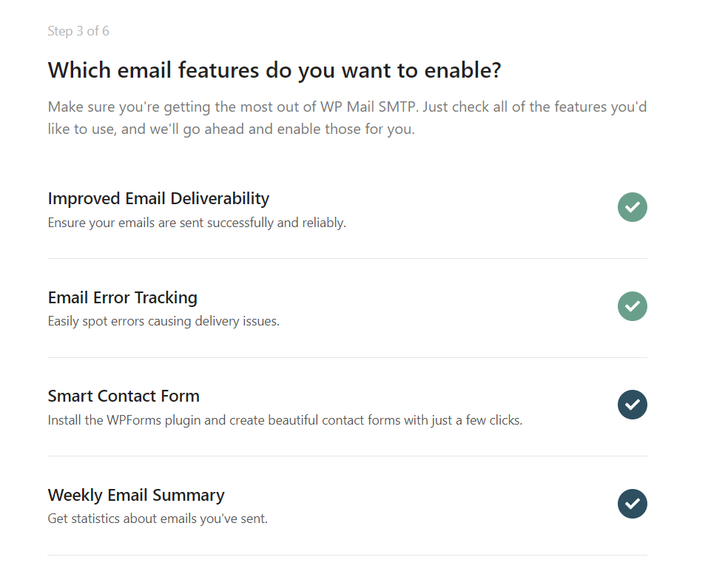Click the Improved Email Deliverability title
The image size is (728, 577).
[x=158, y=198]
